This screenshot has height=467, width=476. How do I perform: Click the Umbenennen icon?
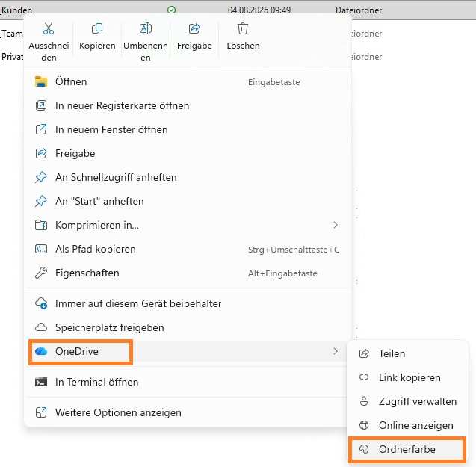tap(146, 28)
